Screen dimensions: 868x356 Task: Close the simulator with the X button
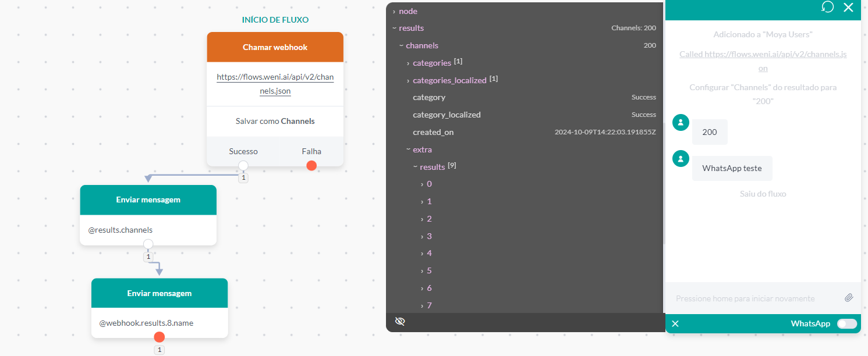pyautogui.click(x=848, y=8)
